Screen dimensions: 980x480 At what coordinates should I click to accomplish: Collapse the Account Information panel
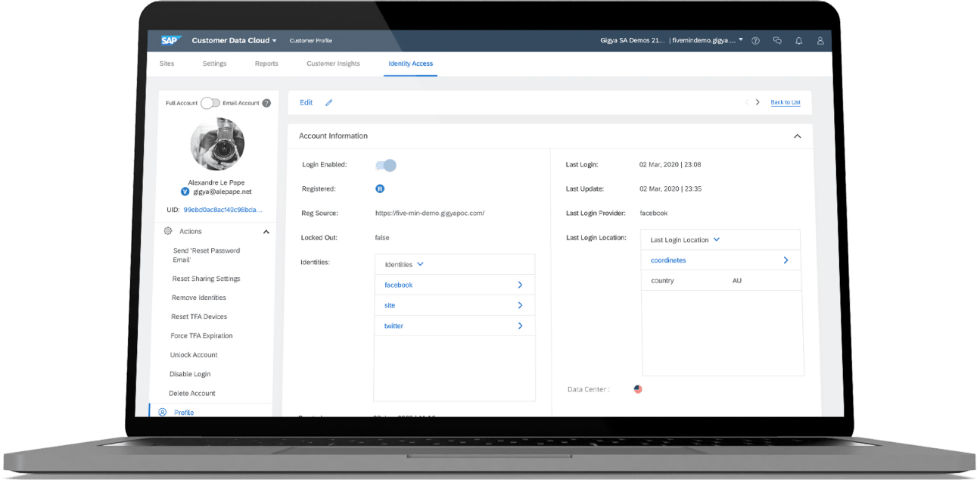tap(797, 136)
